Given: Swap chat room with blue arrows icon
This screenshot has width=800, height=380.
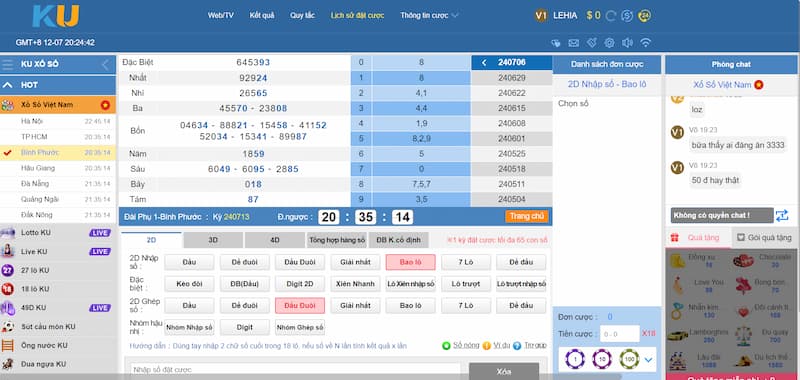Looking at the screenshot, I should click(x=782, y=215).
